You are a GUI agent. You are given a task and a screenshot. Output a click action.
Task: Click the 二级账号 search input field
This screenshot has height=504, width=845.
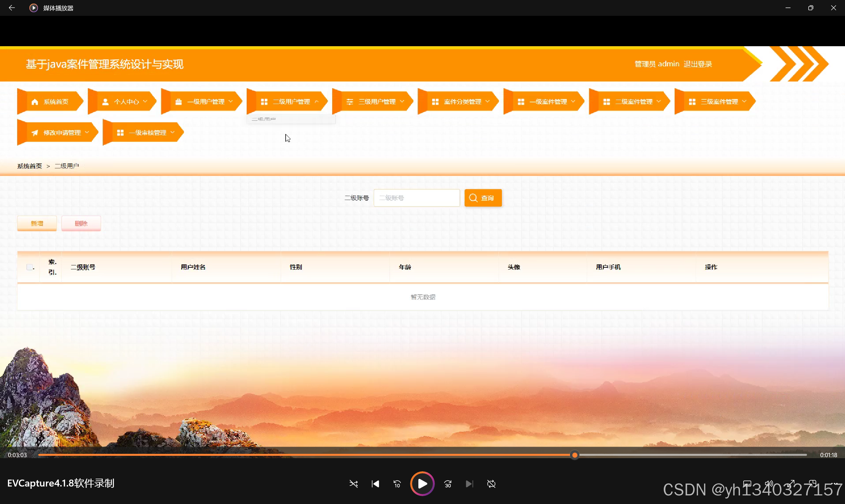(x=416, y=198)
